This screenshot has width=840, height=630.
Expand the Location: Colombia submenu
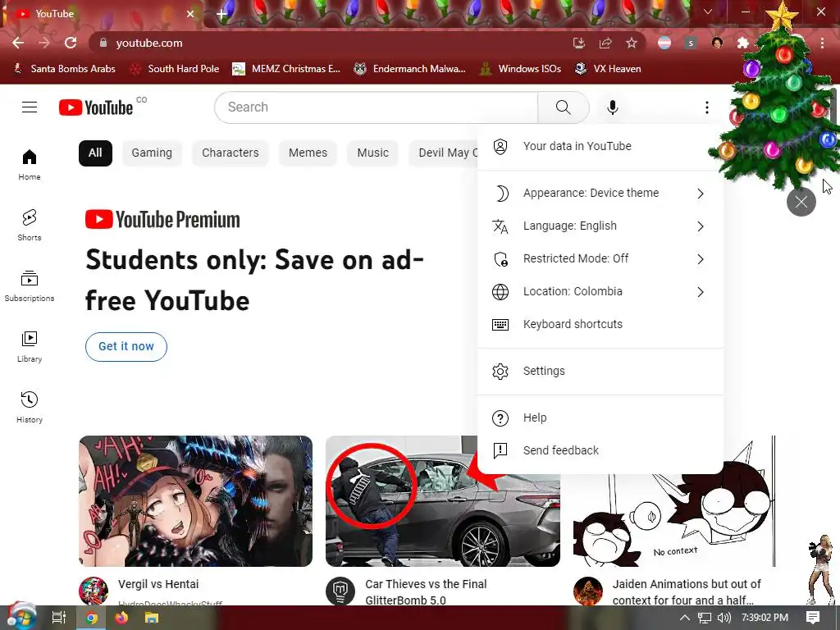[600, 291]
